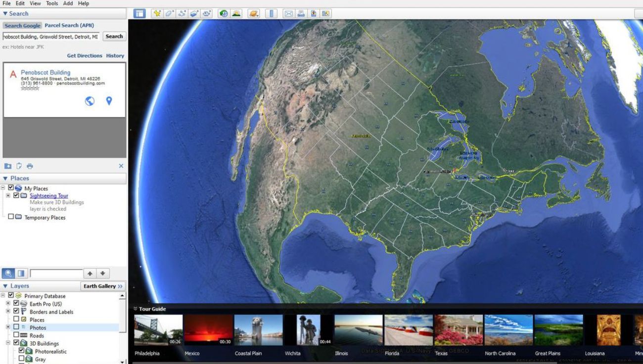Open Penobscot Building web page globe icon
Screen dimensions: 643x364
(x=90, y=101)
